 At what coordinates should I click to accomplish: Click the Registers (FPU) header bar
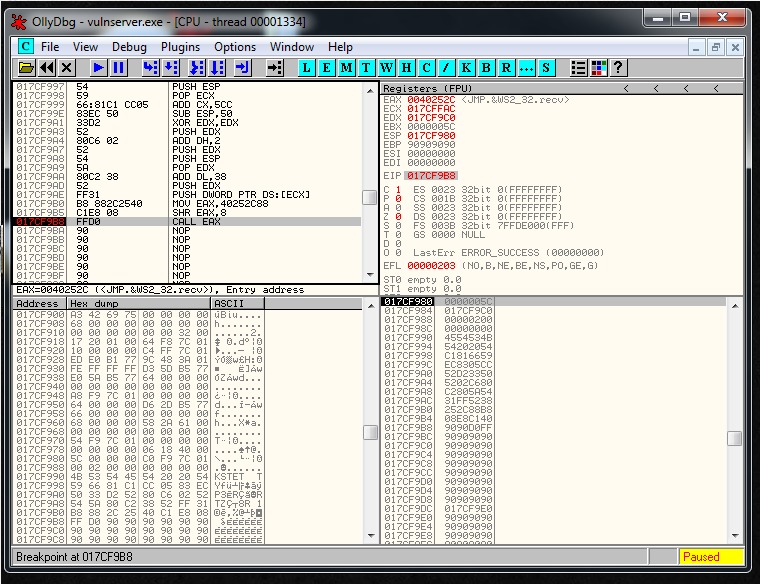click(562, 89)
